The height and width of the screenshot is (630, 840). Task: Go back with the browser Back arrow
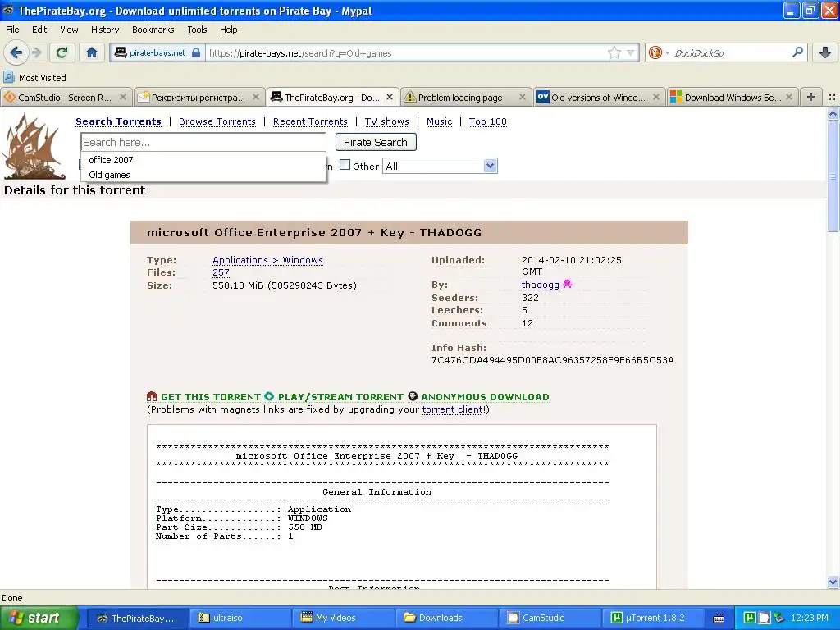pos(16,52)
